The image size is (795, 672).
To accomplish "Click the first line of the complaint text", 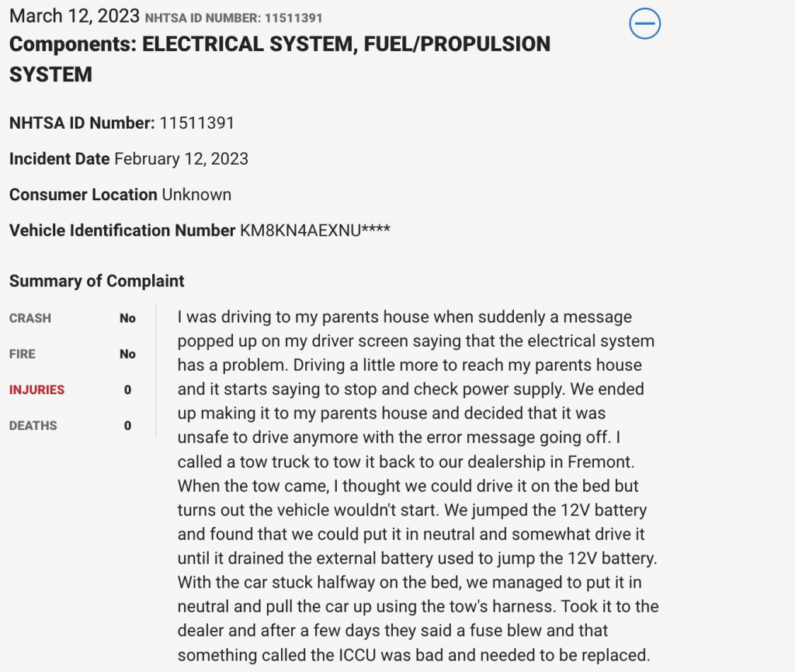I will point(404,317).
